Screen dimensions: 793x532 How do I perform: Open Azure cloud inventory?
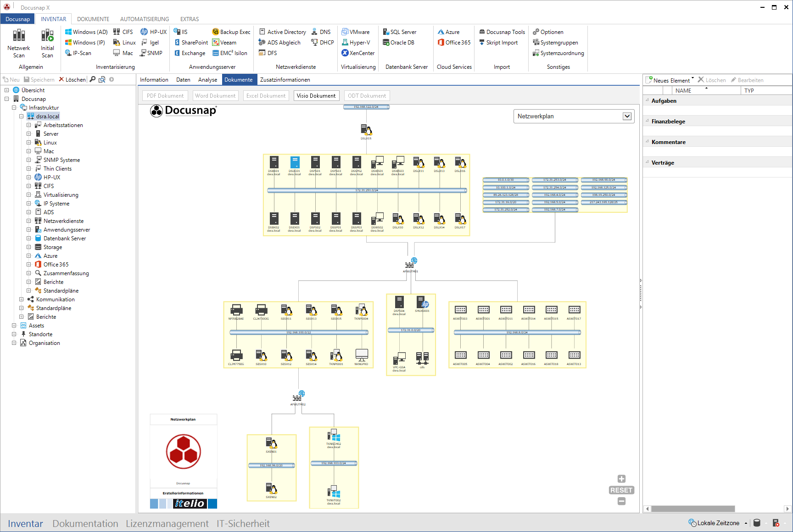click(x=448, y=32)
